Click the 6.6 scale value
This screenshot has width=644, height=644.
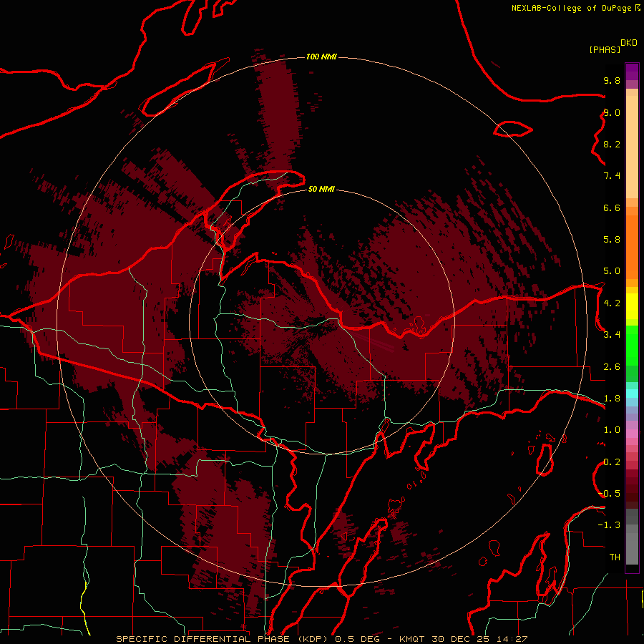coord(612,208)
